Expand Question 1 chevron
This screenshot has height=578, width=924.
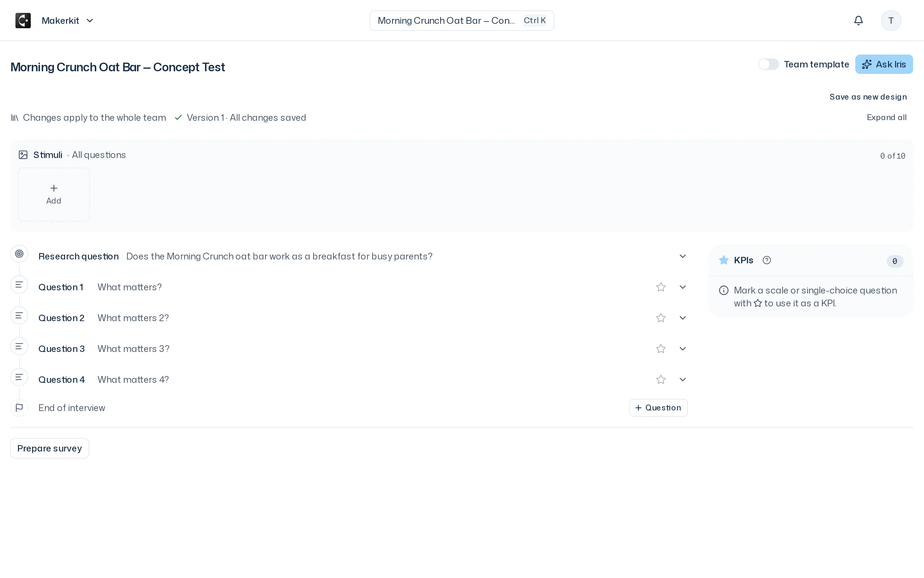[x=683, y=287]
